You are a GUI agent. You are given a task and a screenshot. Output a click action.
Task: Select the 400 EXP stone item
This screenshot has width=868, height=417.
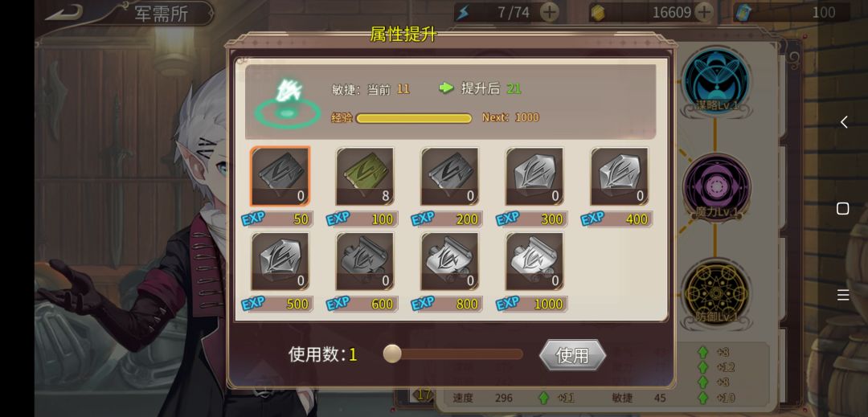(620, 177)
